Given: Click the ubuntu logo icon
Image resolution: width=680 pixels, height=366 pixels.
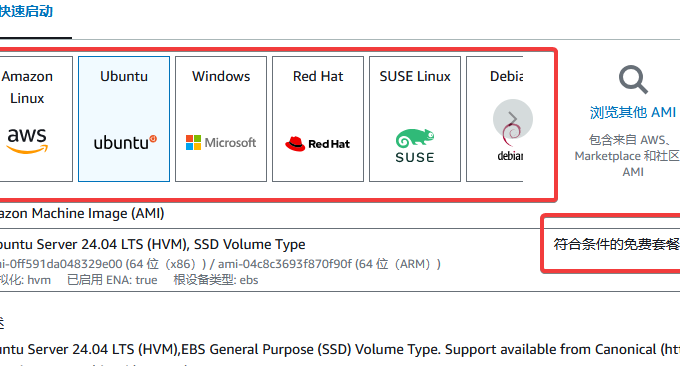Looking at the screenshot, I should pos(125,142).
